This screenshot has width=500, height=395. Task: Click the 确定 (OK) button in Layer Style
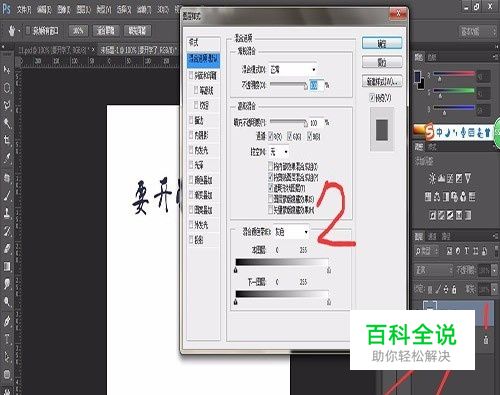tap(382, 44)
